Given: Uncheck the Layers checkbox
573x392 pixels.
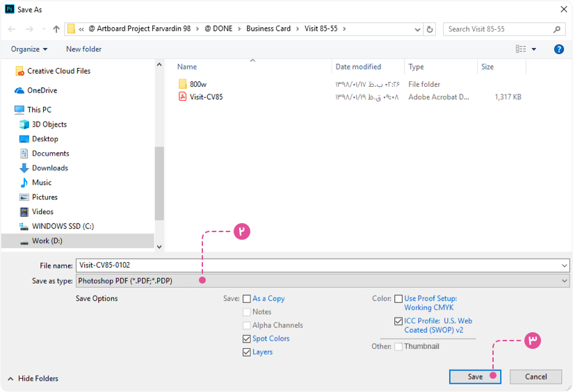Looking at the screenshot, I should (247, 352).
